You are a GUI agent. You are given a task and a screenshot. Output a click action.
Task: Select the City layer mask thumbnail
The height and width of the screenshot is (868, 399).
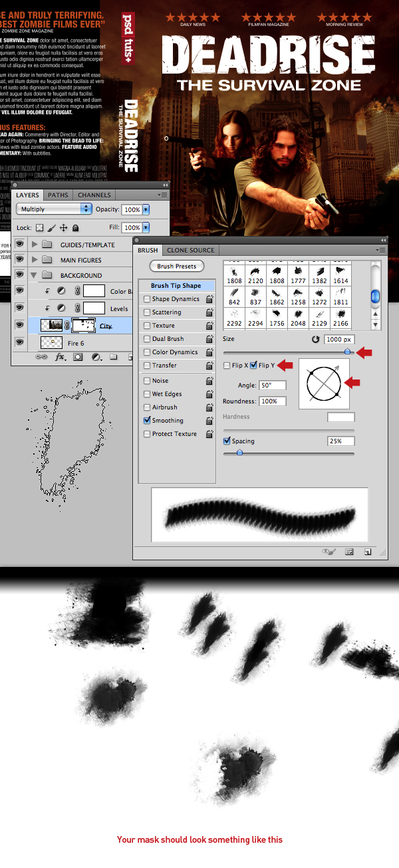(x=84, y=326)
